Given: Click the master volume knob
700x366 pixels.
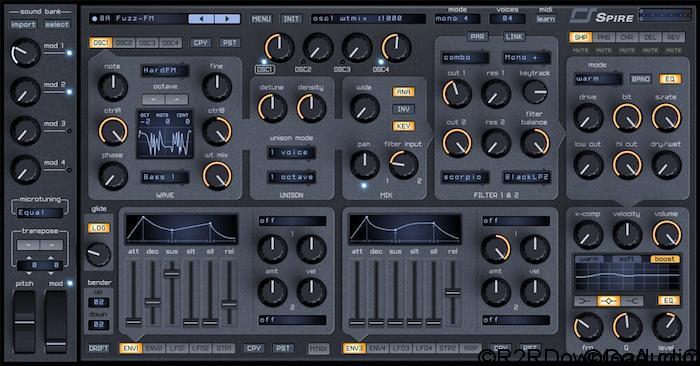Looking at the screenshot, I should [x=666, y=234].
